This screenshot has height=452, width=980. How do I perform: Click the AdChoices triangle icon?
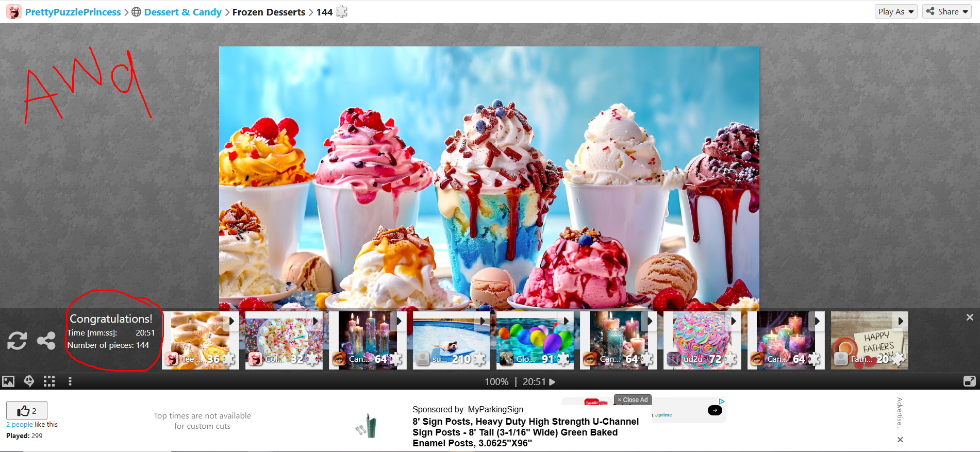click(722, 401)
